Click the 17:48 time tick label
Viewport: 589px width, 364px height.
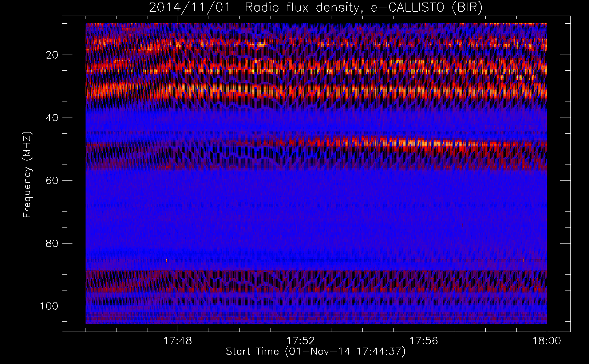[178, 341]
